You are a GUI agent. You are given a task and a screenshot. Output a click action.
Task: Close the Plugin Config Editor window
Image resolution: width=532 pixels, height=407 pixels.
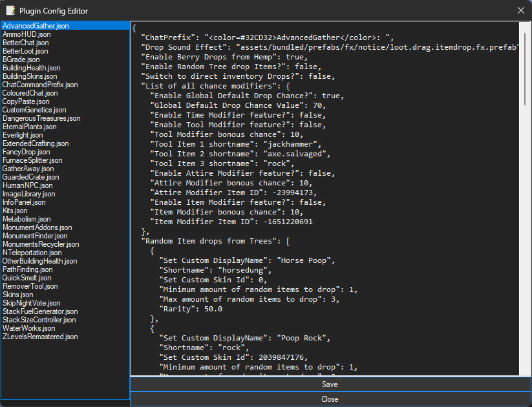[x=521, y=10]
